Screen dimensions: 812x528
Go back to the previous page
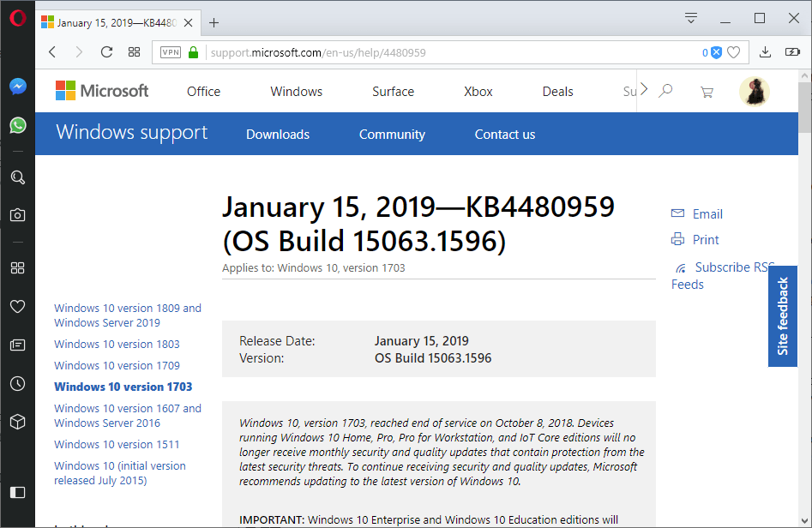point(52,52)
